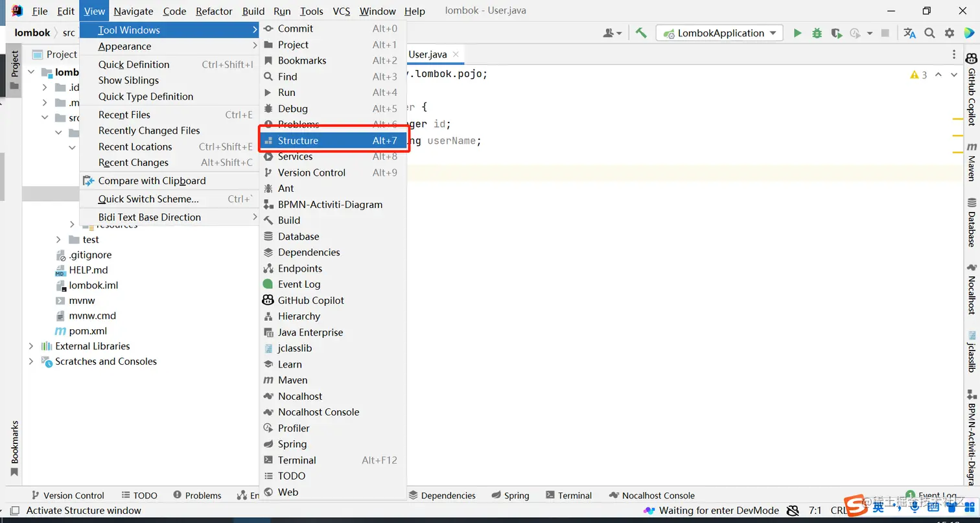The image size is (980, 523).
Task: Click the 7:1 caret position indicator
Action: click(x=815, y=511)
